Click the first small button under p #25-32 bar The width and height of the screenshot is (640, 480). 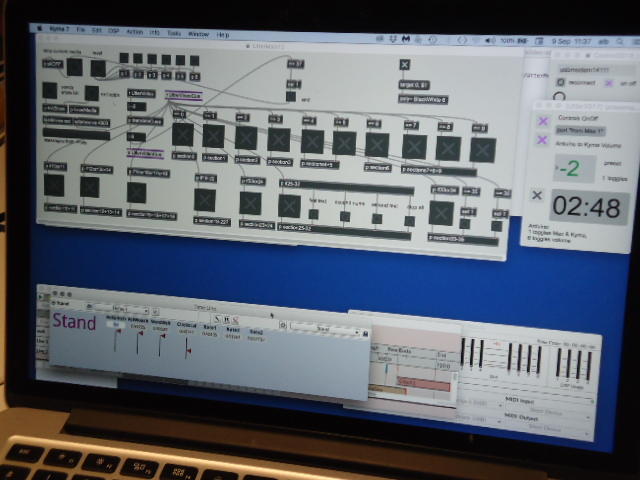pyautogui.click(x=313, y=214)
